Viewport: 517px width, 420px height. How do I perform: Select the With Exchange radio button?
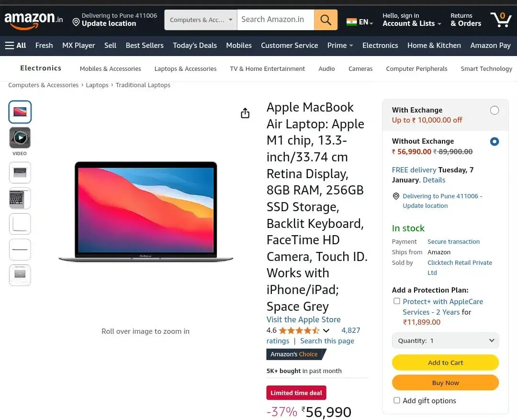pos(495,111)
